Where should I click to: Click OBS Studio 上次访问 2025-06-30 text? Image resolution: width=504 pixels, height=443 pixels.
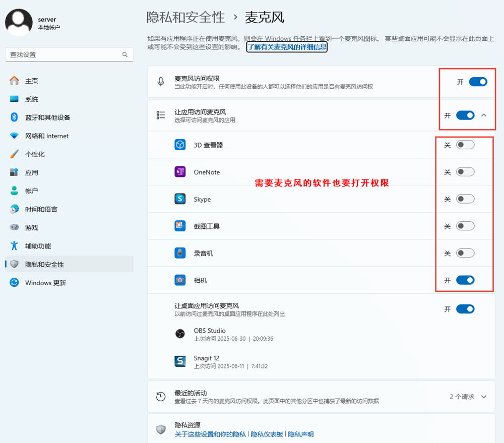point(233,339)
